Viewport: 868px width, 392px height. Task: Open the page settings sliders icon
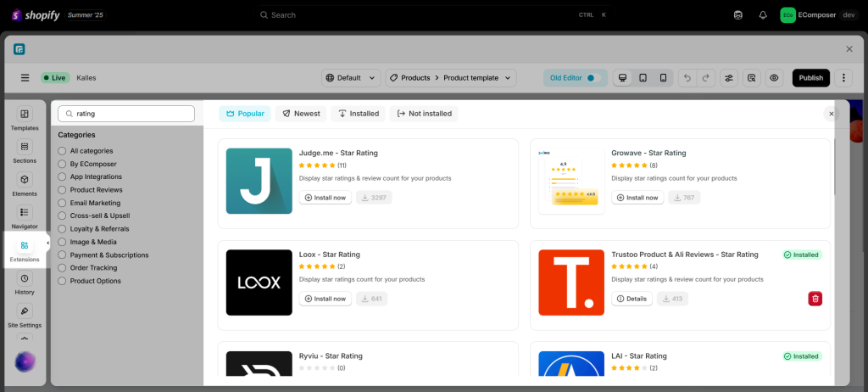click(728, 77)
